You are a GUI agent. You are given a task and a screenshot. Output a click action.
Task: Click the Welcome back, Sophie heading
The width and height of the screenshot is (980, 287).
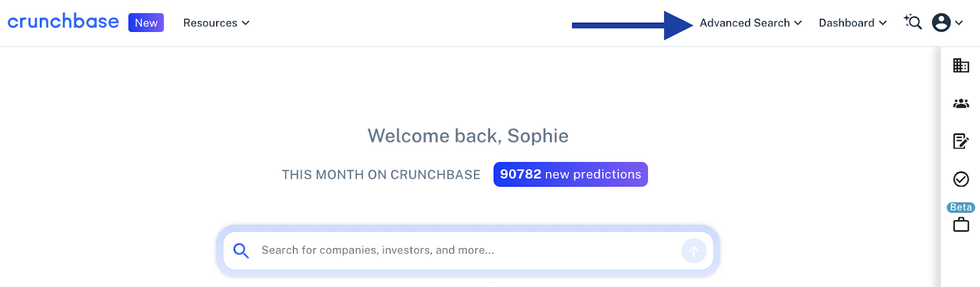pos(468,136)
